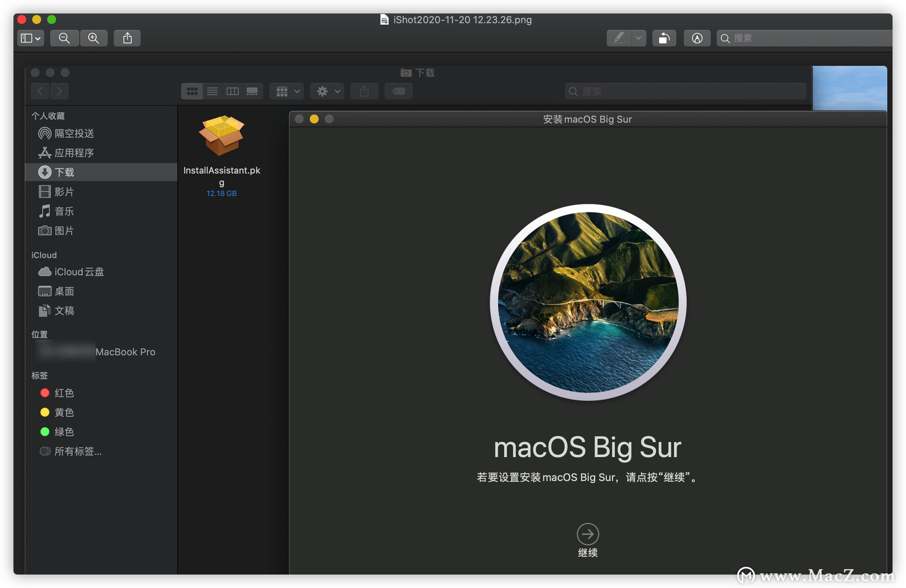The image size is (906, 588).
Task: Expand highlight color options arrow
Action: pos(638,38)
